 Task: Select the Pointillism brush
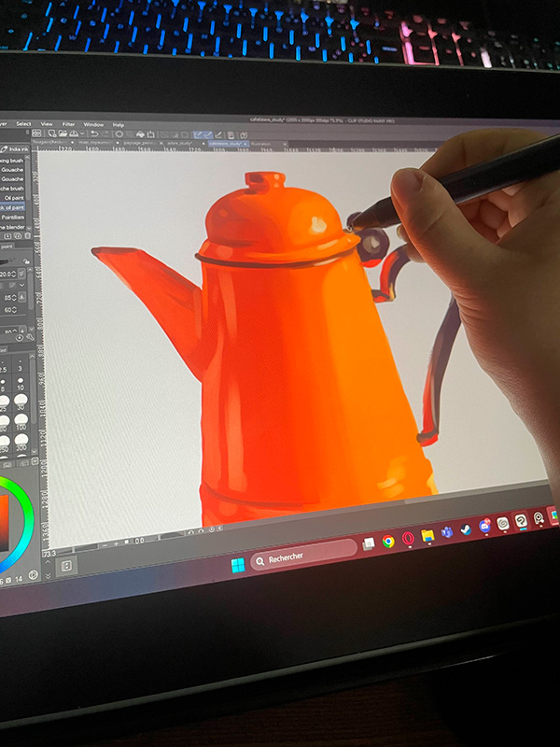[x=13, y=218]
